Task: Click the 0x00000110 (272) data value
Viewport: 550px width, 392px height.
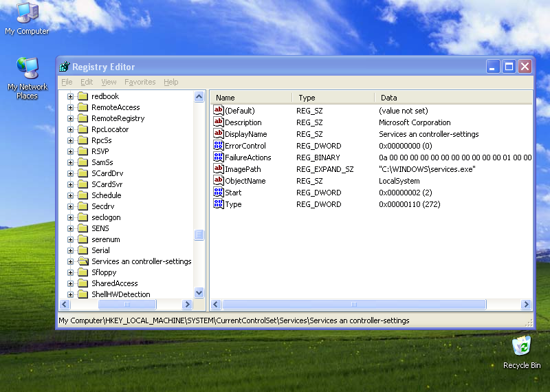Action: 409,204
